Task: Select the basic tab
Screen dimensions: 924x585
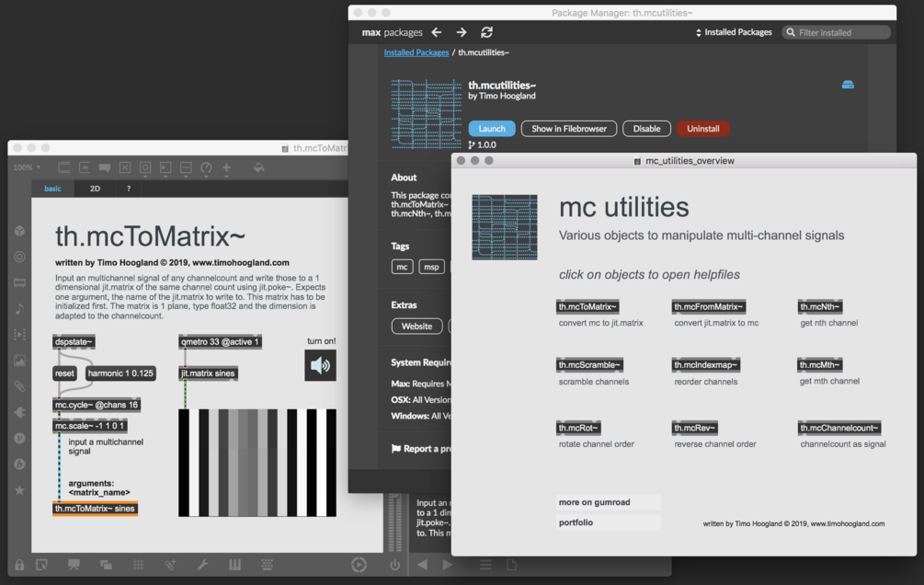Action: [x=52, y=189]
